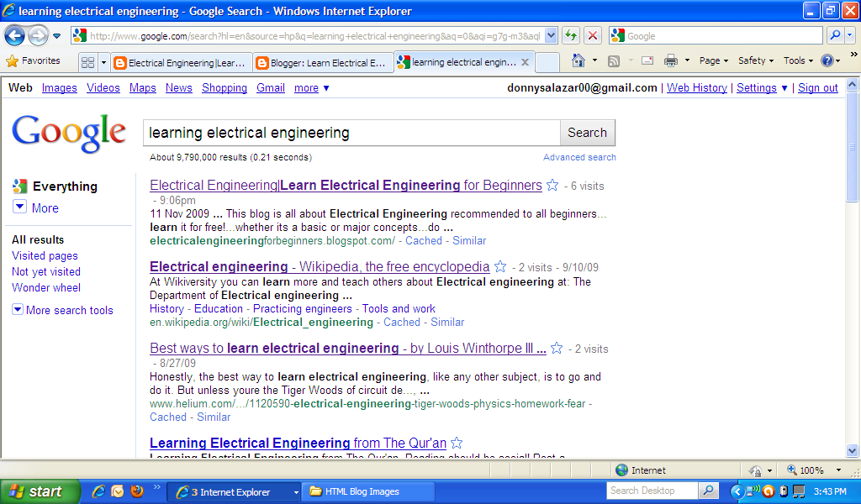861x504 pixels.
Task: Star the Wikipedia Electrical engineering result
Action: (500, 266)
